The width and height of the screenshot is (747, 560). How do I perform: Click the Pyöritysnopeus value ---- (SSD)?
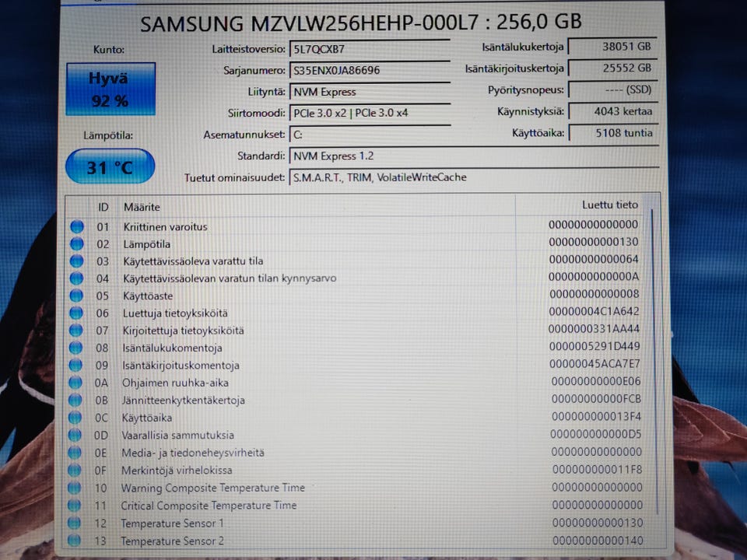coord(613,89)
